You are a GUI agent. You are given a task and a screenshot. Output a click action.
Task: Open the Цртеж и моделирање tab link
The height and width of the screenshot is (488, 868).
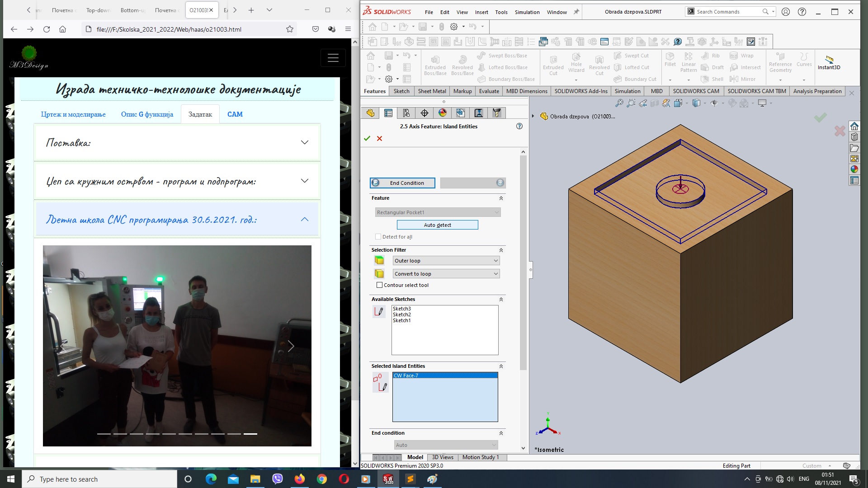tap(73, 114)
